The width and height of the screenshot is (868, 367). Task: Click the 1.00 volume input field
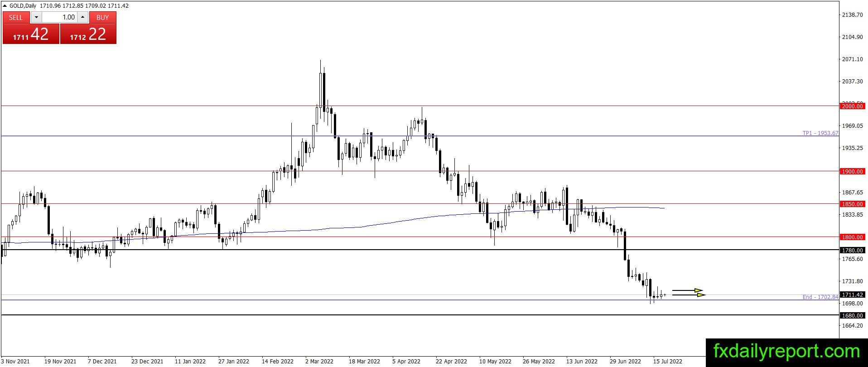pyautogui.click(x=59, y=17)
